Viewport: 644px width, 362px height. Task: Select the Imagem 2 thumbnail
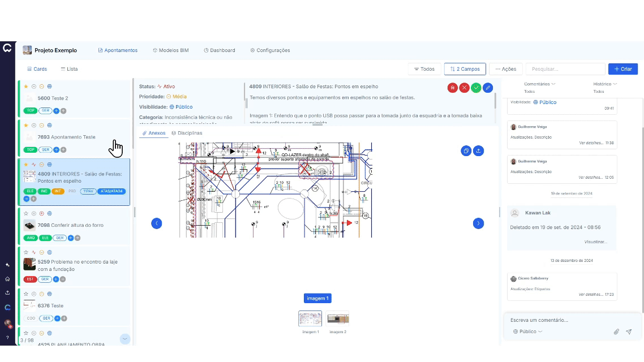(338, 318)
